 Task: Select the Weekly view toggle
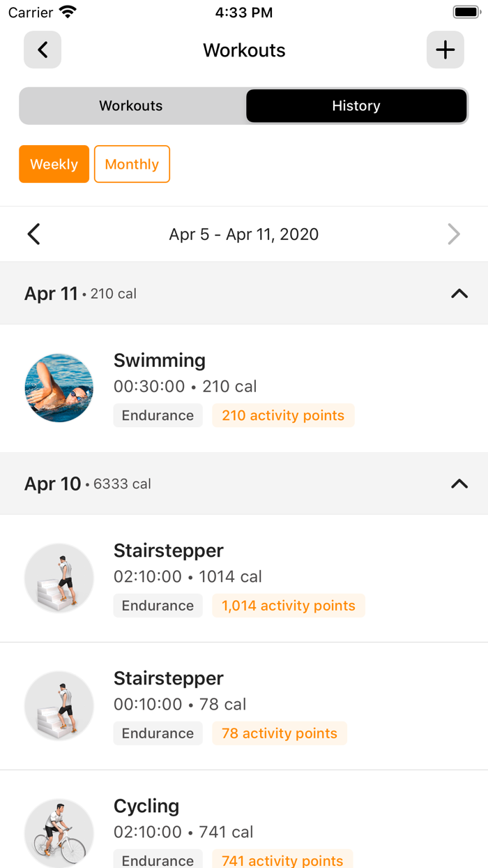click(54, 164)
